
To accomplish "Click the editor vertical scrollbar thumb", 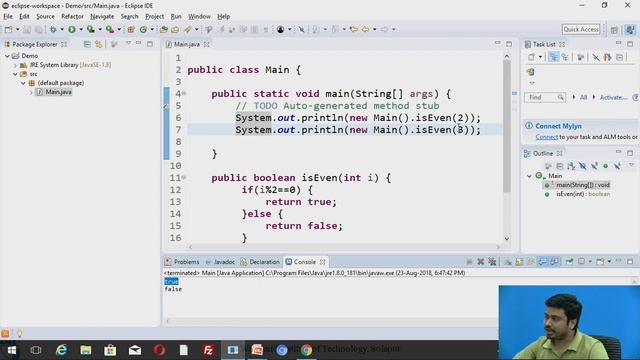I will click(507, 126).
